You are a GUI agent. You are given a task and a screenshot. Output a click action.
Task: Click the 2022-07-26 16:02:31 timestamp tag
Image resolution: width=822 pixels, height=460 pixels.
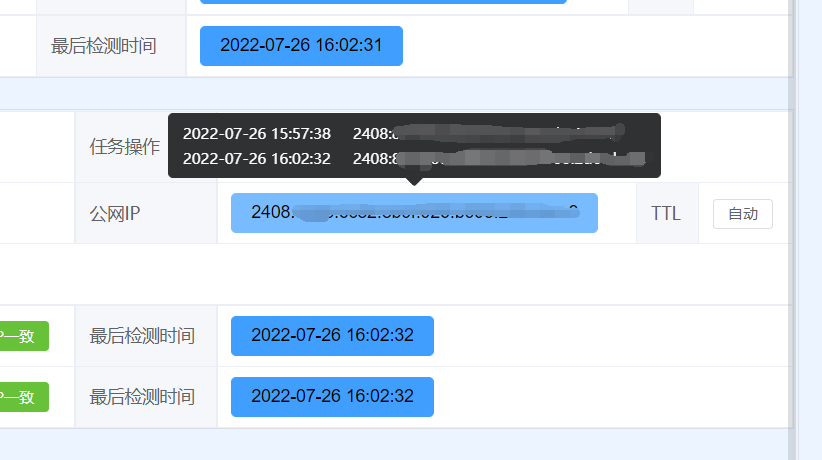pos(301,46)
